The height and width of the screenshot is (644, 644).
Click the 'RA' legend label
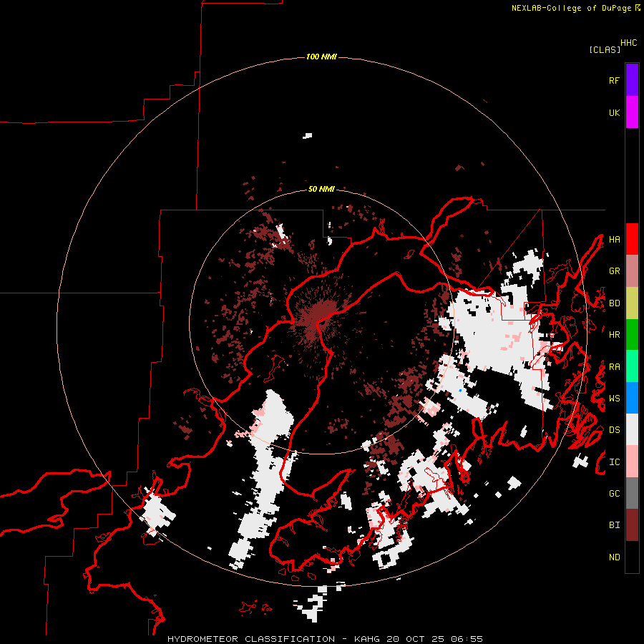tap(614, 367)
